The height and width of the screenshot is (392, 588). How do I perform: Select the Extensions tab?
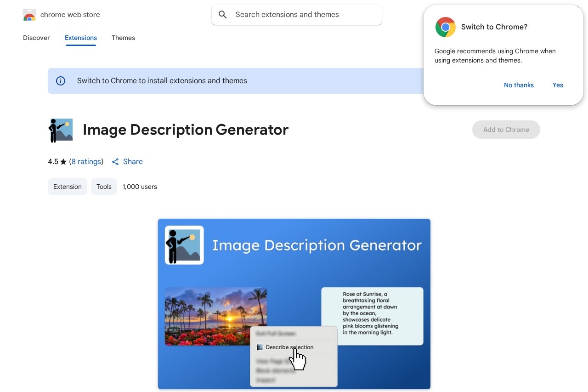[x=81, y=38]
